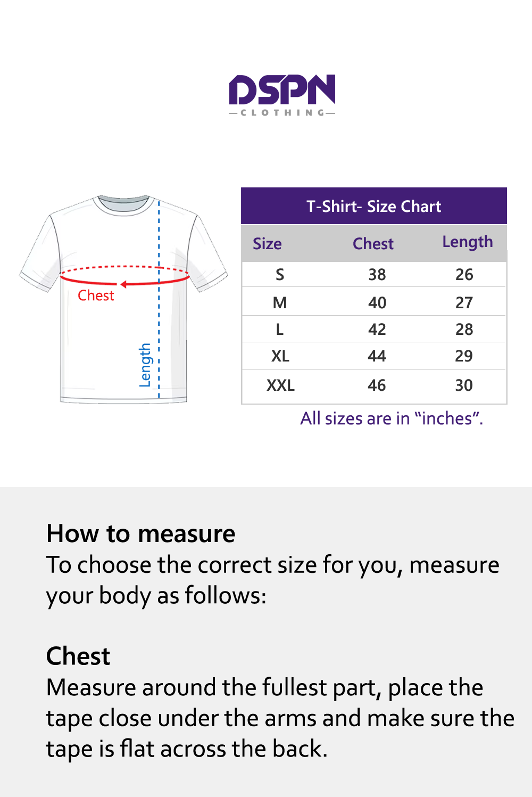Click the 'How to measure' heading

point(141,533)
